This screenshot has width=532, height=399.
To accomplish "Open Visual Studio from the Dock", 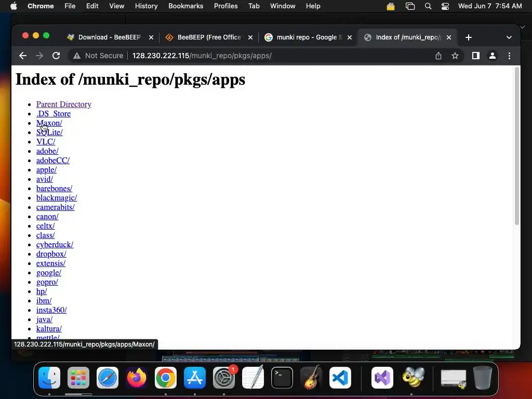I will click(382, 378).
